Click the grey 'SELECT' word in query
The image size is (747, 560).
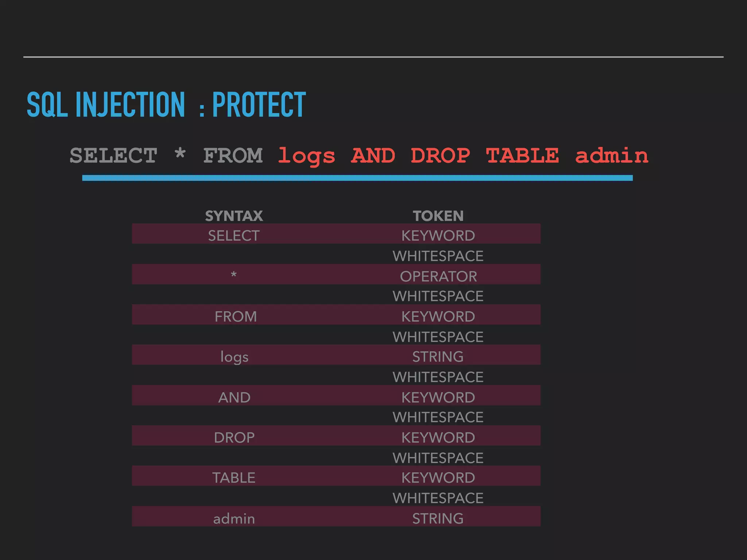point(113,156)
